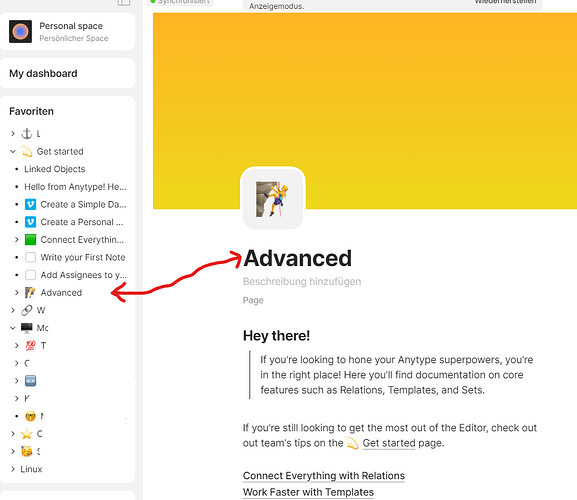The height and width of the screenshot is (500, 577).
Task: Follow the Get started page link
Action: pos(389,443)
